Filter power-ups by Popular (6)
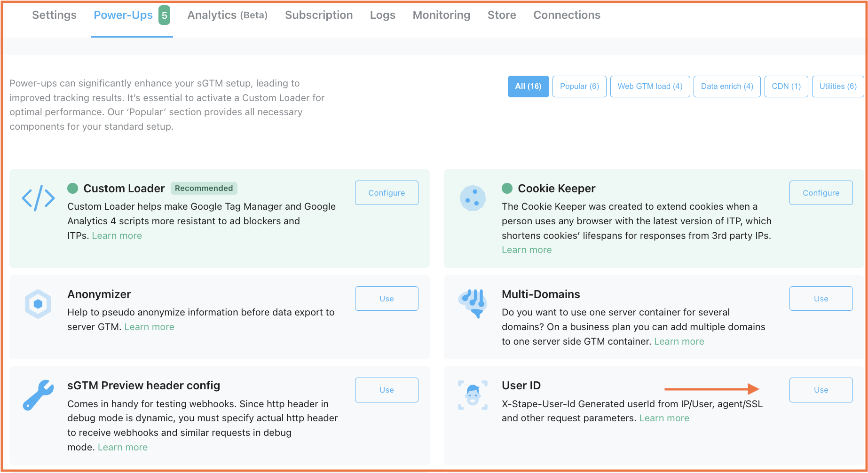 [579, 87]
